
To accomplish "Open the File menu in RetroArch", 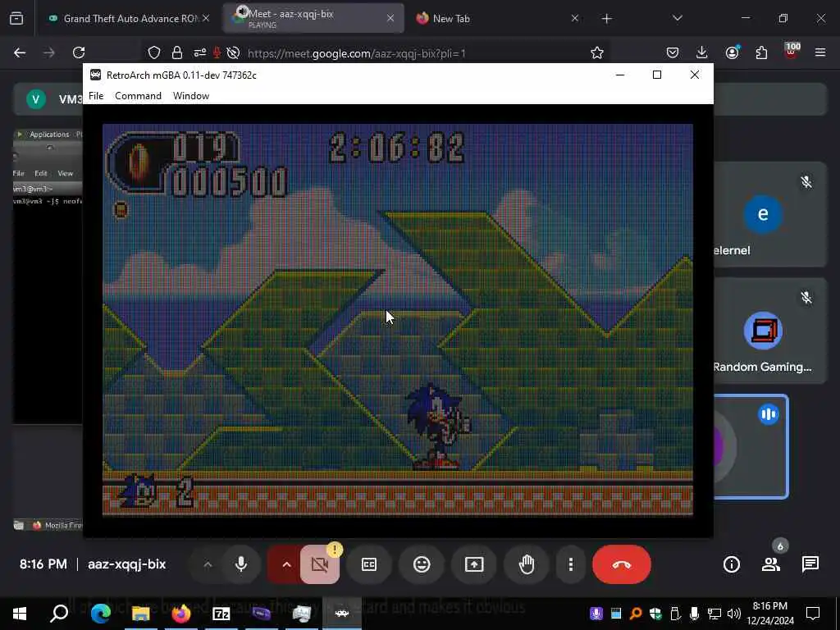I will click(x=96, y=96).
